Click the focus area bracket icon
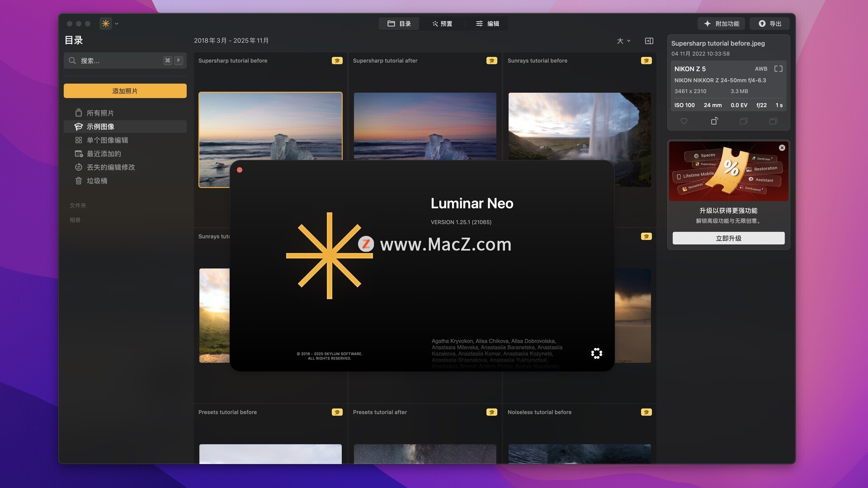868x488 pixels. pyautogui.click(x=778, y=69)
